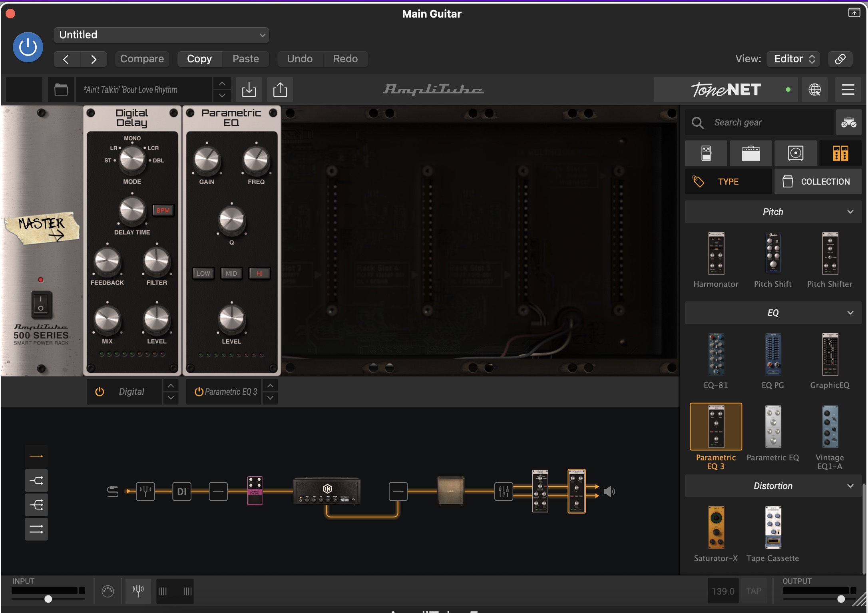The image size is (868, 613).
Task: Toggle the HI band button
Action: coord(259,273)
